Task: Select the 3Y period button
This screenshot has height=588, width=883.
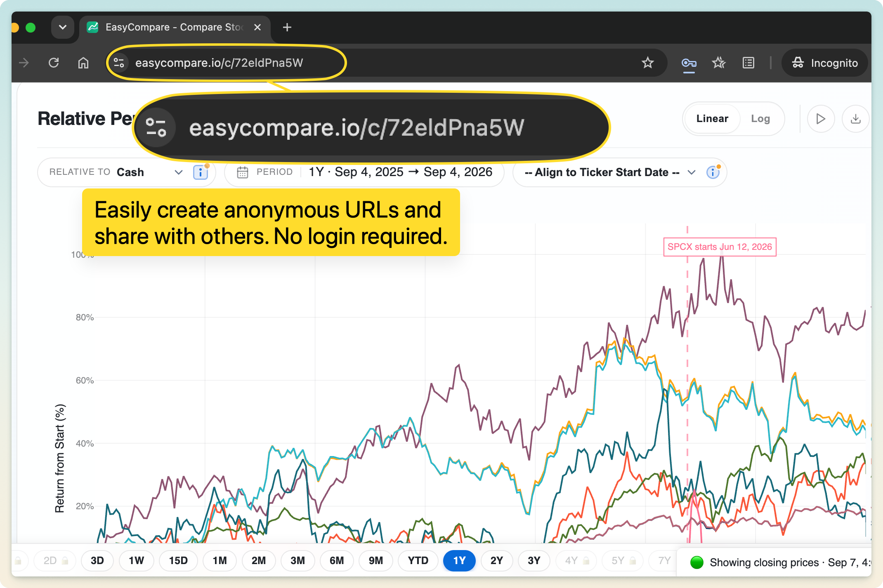Action: coord(534,561)
